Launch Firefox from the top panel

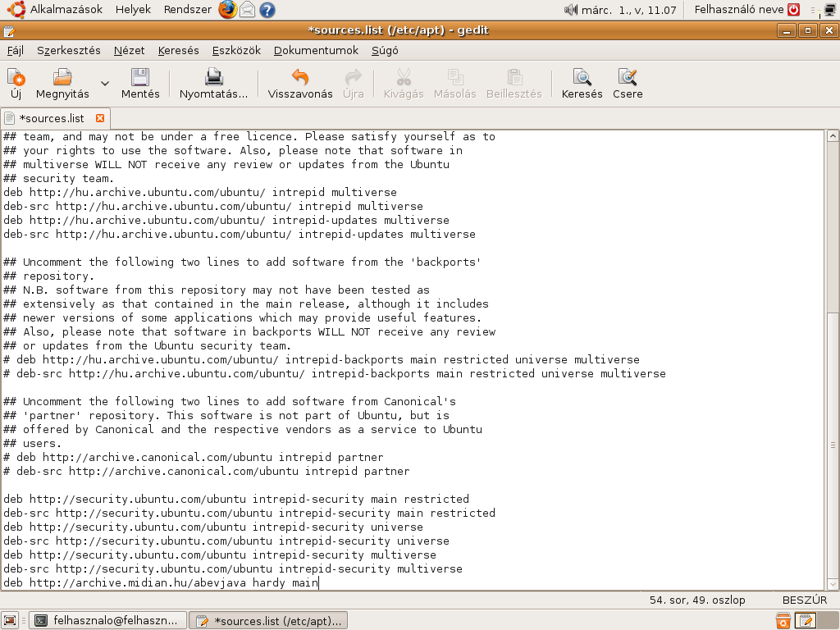click(228, 10)
